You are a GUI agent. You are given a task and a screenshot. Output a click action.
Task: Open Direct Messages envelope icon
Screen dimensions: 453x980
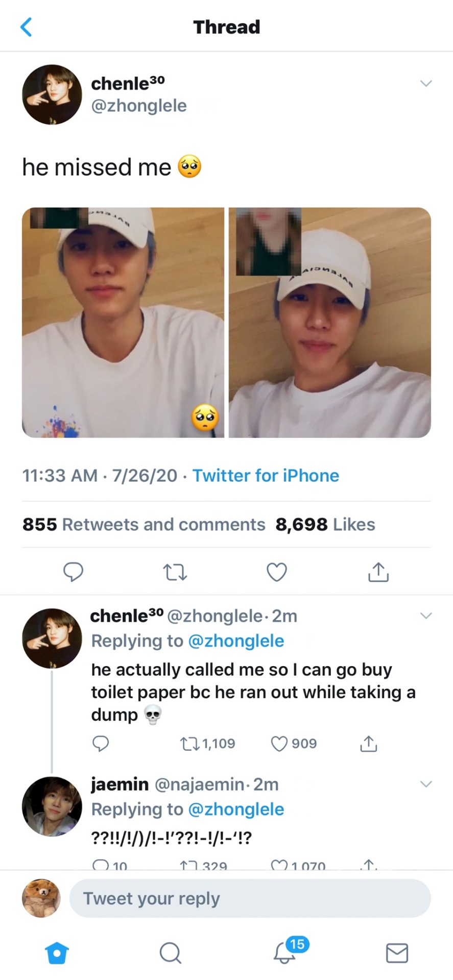(397, 952)
